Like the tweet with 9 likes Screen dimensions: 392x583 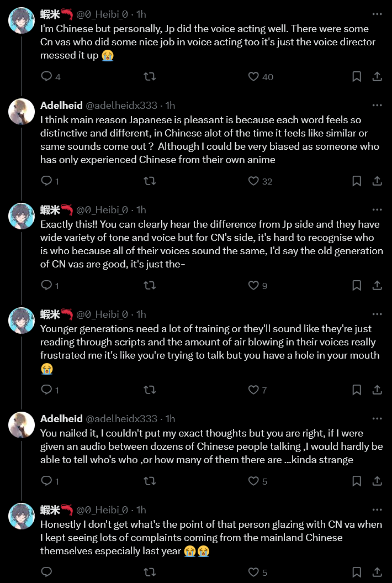point(253,286)
